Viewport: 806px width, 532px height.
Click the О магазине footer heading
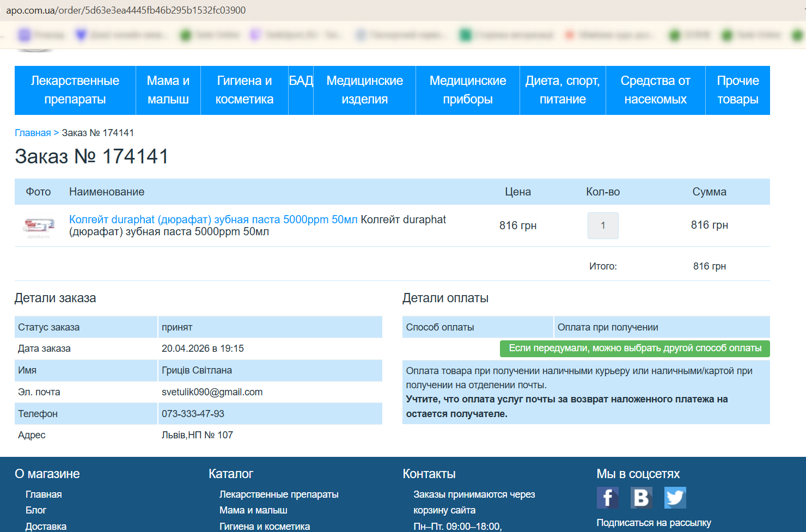point(47,474)
